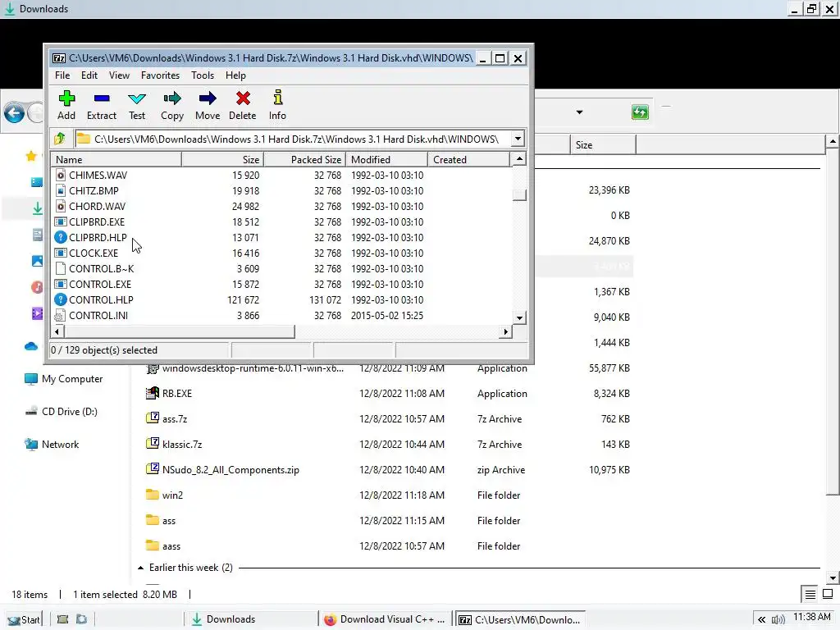Screen dimensions: 840x630
Task: Click the Start button on taskbar
Action: (24, 620)
